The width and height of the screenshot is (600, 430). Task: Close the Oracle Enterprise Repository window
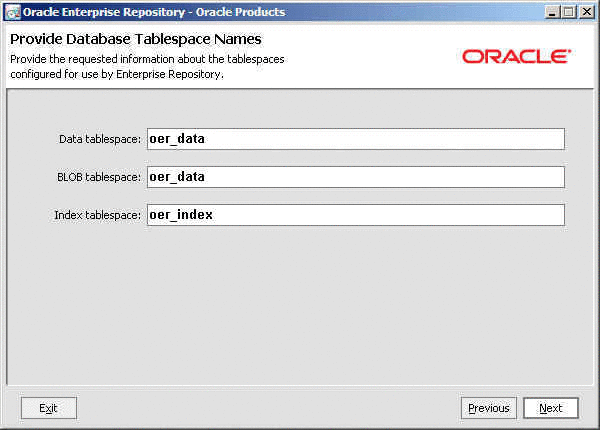pyautogui.click(x=586, y=12)
